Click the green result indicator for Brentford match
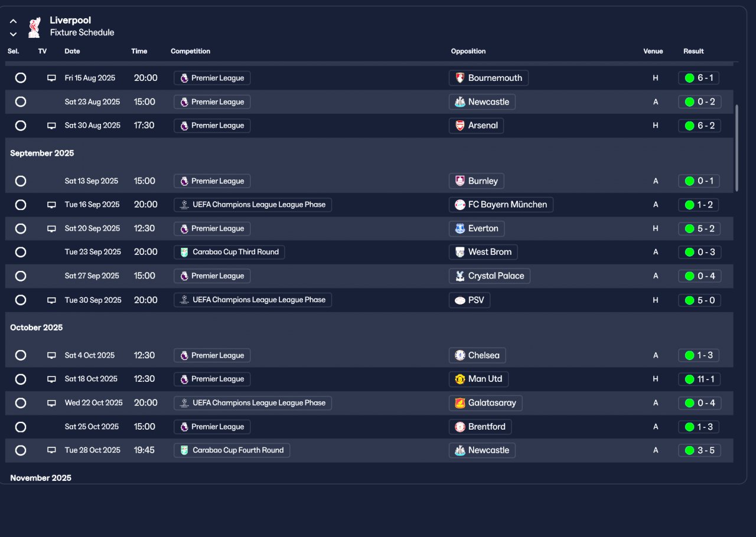The width and height of the screenshot is (756, 537). pos(689,427)
